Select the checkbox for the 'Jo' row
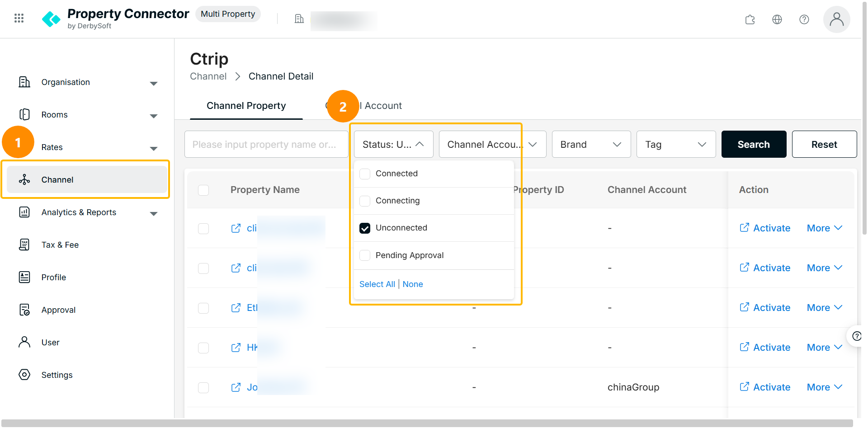Viewport: 868px width, 428px height. (x=203, y=388)
